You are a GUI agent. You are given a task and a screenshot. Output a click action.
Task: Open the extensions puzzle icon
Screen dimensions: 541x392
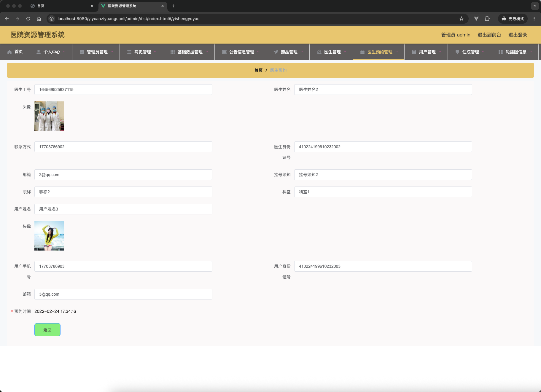487,19
